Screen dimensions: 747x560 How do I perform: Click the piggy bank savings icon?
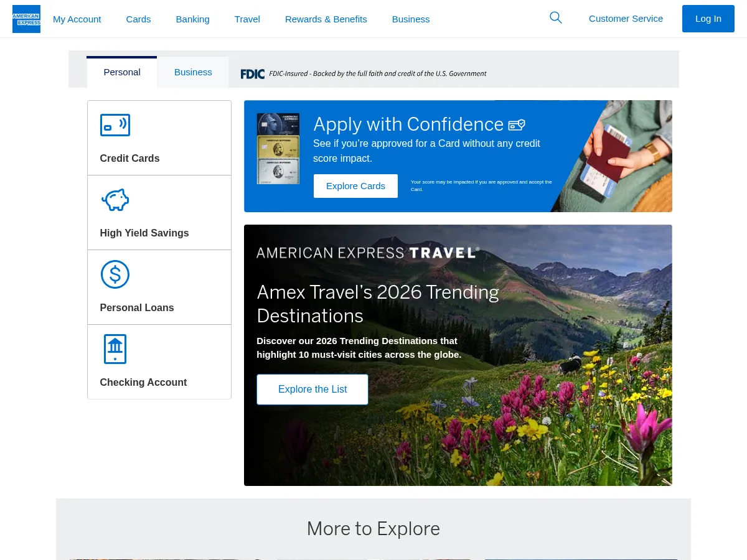tap(115, 200)
